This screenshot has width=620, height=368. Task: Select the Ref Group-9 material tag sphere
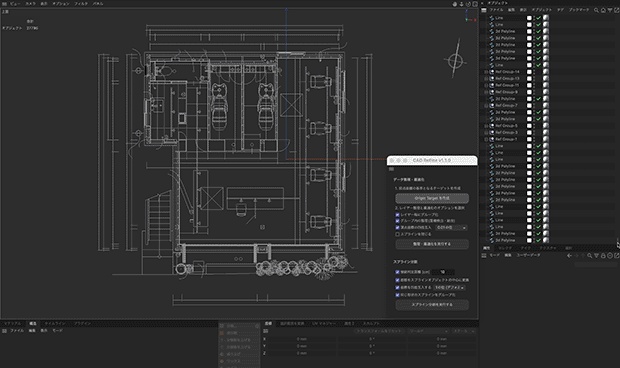point(546,92)
